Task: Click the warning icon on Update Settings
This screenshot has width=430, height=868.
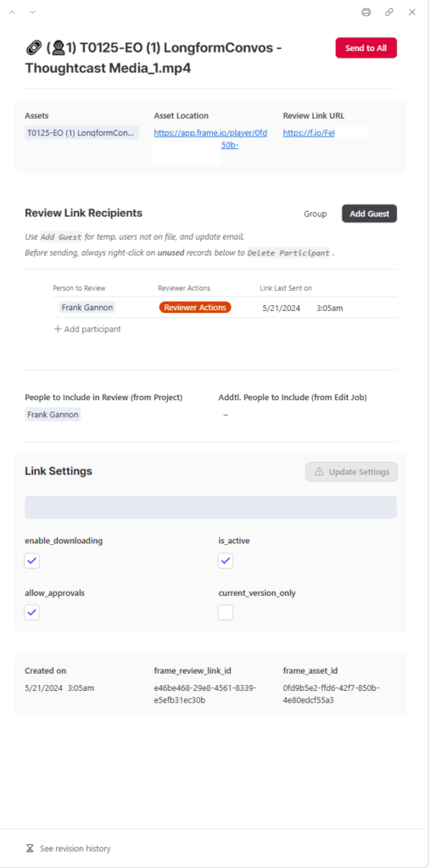Action: coord(319,472)
